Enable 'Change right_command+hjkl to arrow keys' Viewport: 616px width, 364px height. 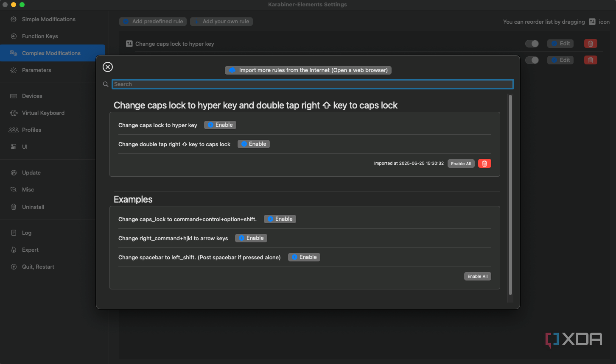point(251,238)
